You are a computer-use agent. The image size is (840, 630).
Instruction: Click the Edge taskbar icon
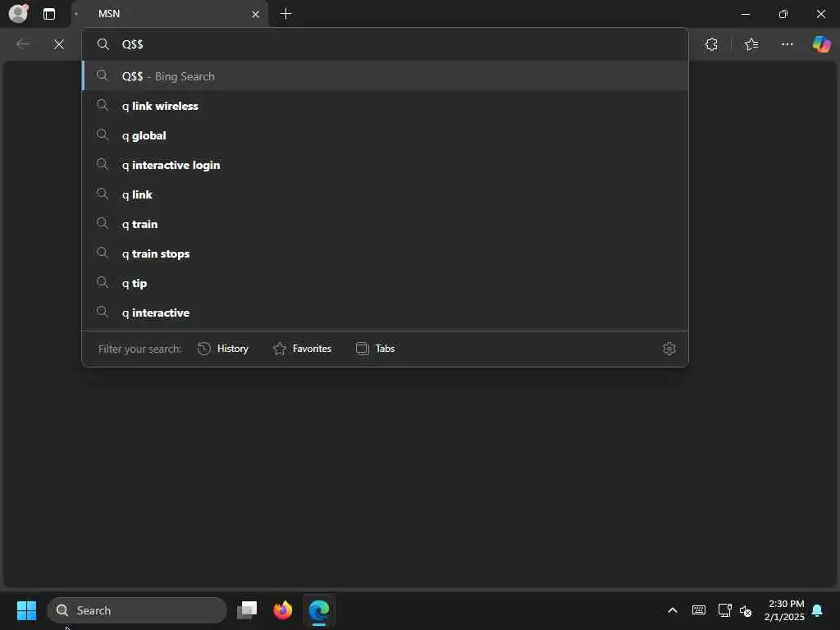319,610
